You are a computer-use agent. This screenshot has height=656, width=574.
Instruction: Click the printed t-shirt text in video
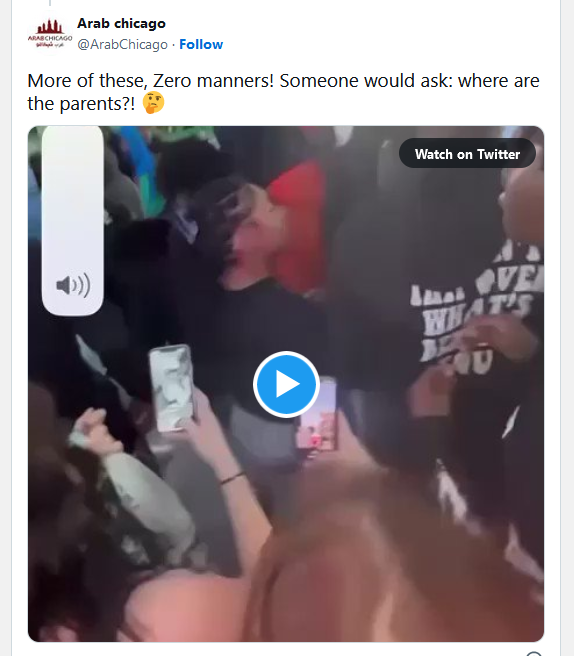(x=477, y=310)
